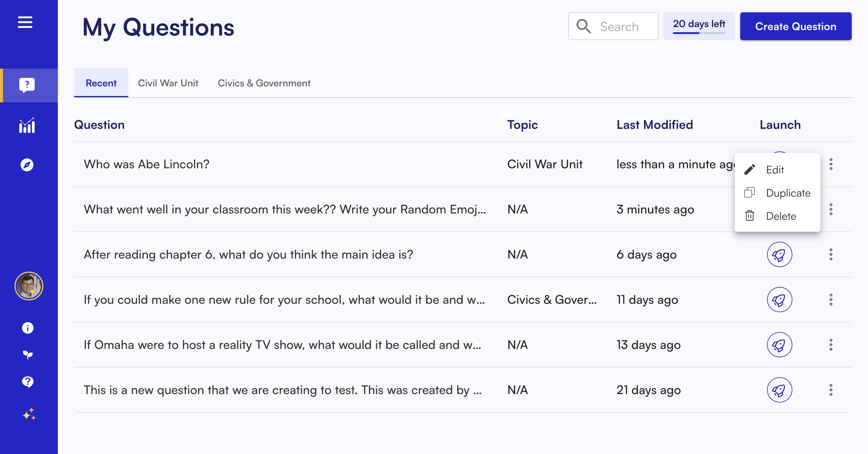The height and width of the screenshot is (454, 868).
Task: Open more options for classroom this week question
Action: point(831,209)
